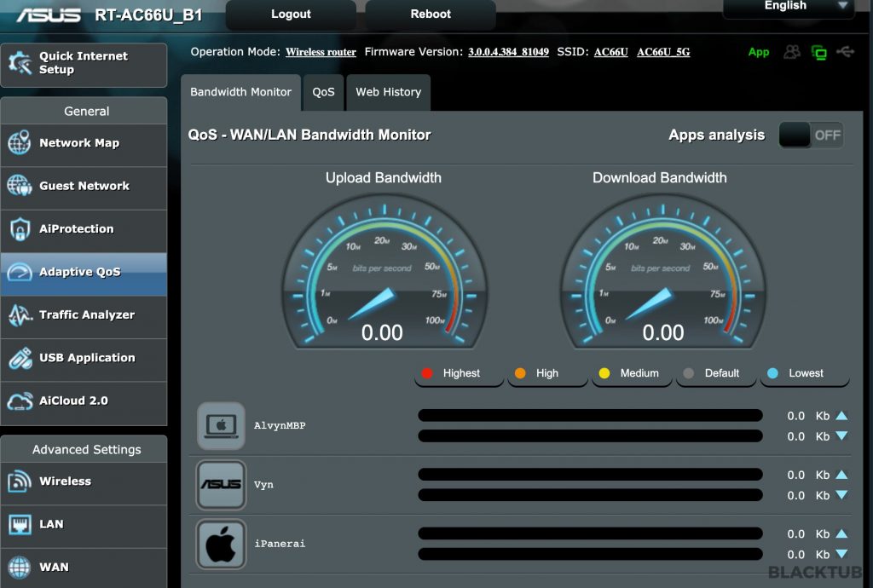
Task: Click the AC66U_5G SSID link
Action: [663, 52]
